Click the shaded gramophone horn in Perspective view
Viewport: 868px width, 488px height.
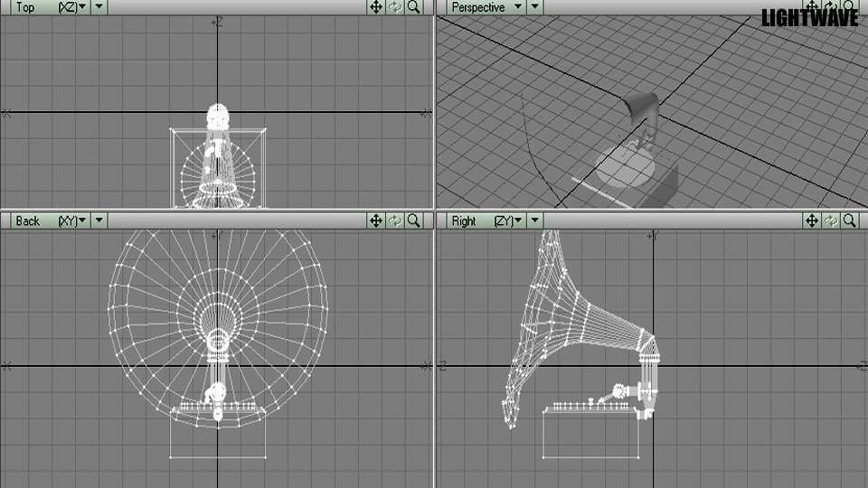click(x=639, y=109)
